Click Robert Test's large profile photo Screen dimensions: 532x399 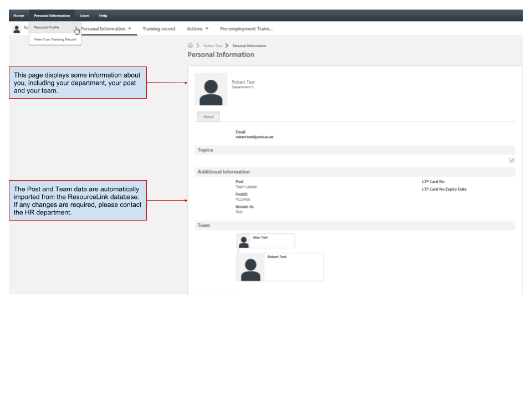(x=211, y=89)
